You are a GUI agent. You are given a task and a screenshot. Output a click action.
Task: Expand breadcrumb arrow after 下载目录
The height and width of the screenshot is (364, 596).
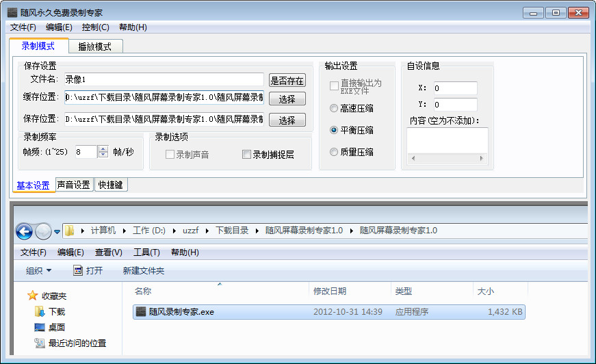[257, 231]
